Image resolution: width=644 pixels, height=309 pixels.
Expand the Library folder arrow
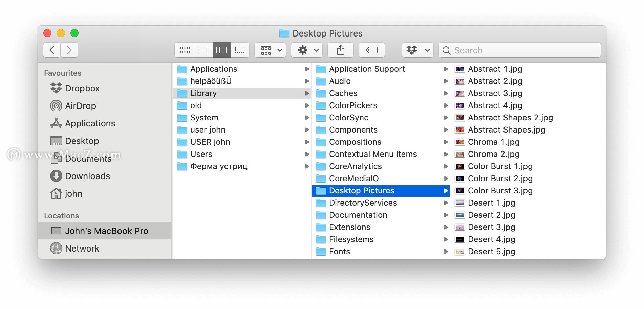pyautogui.click(x=307, y=93)
